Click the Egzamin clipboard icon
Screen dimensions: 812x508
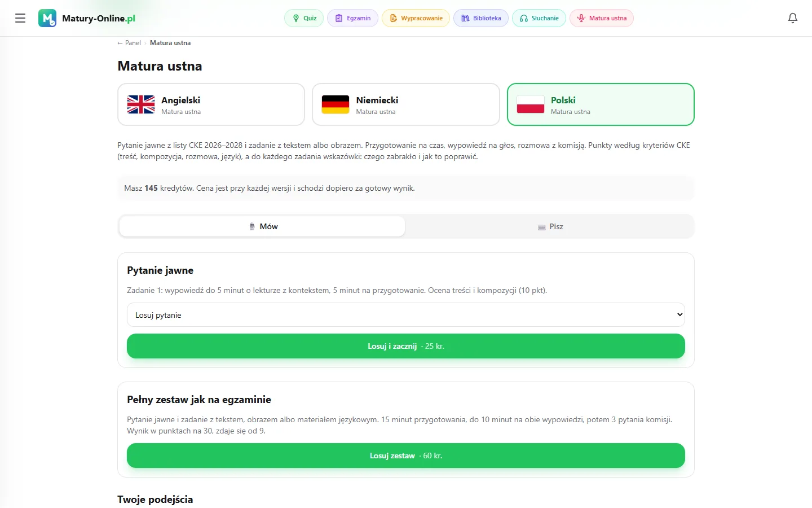339,18
